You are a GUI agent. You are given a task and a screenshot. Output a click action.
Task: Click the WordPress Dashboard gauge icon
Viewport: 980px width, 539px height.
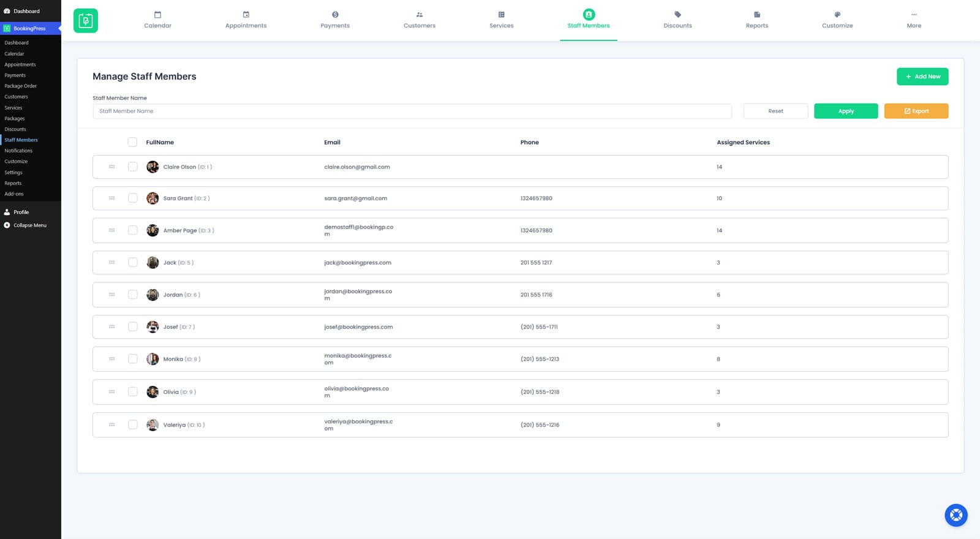(7, 11)
